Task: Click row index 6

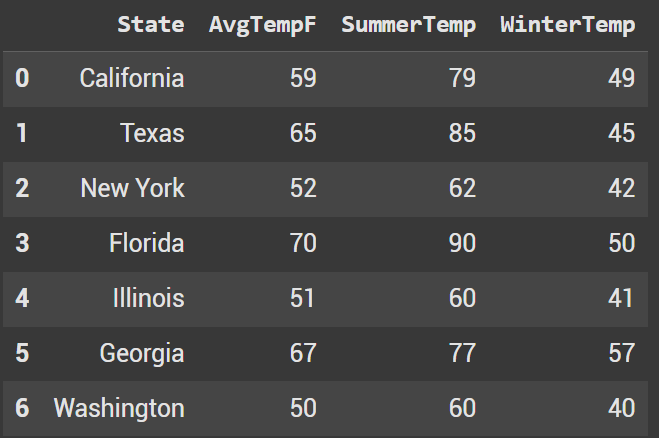Action: click(22, 408)
